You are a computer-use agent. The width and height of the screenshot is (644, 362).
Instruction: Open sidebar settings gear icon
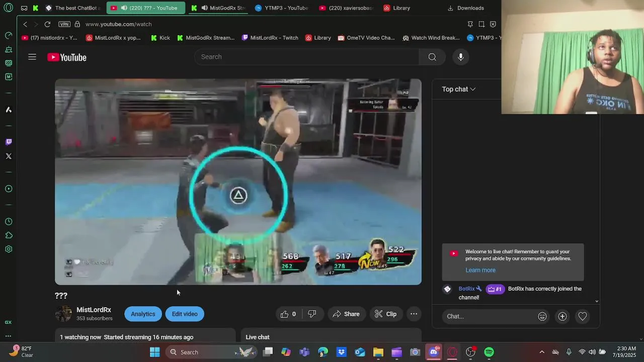click(x=9, y=249)
